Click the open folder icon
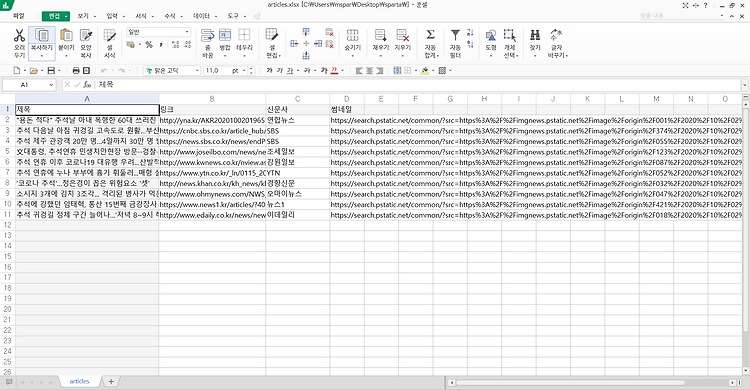This screenshot has height=390, width=750. (33, 70)
